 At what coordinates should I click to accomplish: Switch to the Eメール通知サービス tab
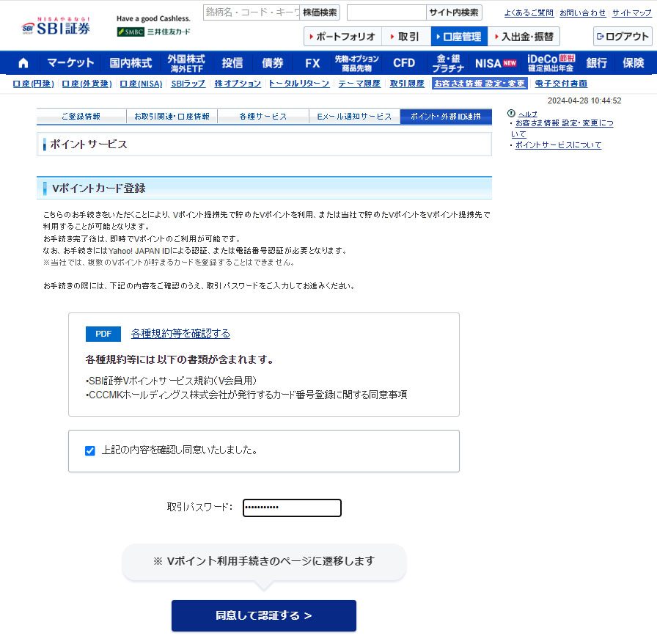pos(354,117)
